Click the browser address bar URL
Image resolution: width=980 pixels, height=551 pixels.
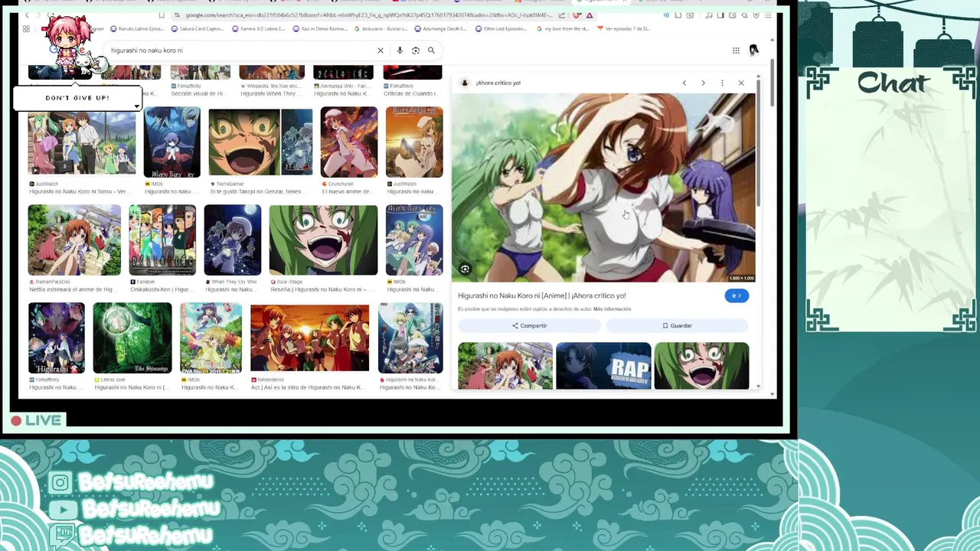pos(367,15)
